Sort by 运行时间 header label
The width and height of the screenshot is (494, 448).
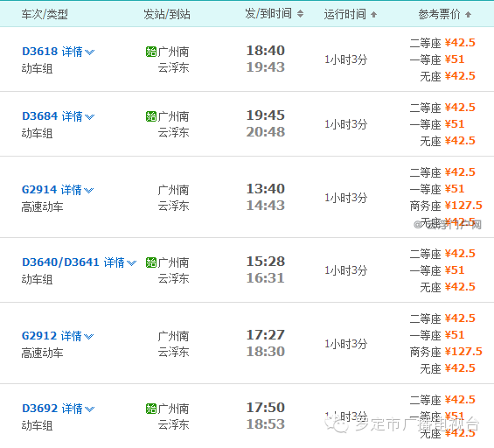[345, 14]
